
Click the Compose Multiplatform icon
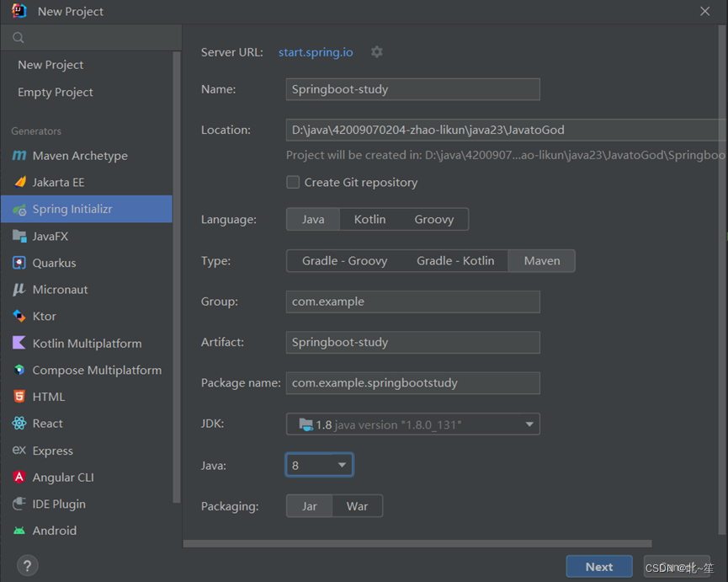(x=19, y=370)
